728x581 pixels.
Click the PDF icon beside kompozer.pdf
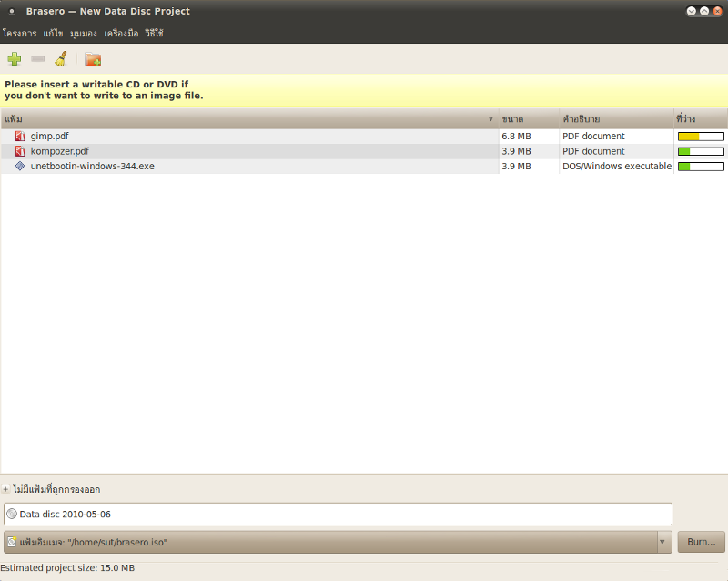click(20, 151)
